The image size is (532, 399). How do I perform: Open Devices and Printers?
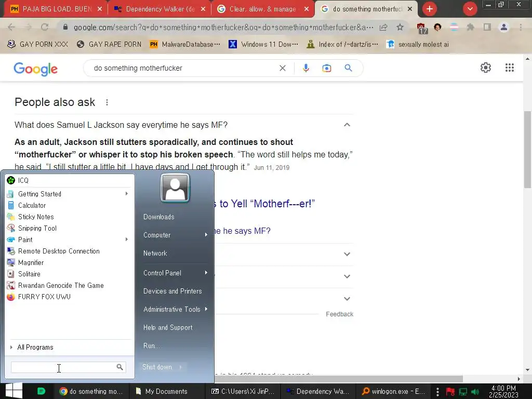point(172,291)
